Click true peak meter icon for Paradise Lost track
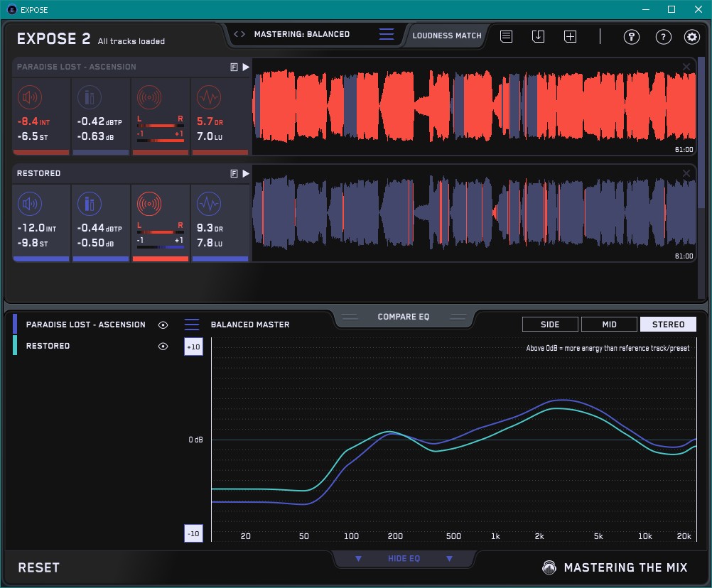Screen dimensions: 712x588 [90, 97]
